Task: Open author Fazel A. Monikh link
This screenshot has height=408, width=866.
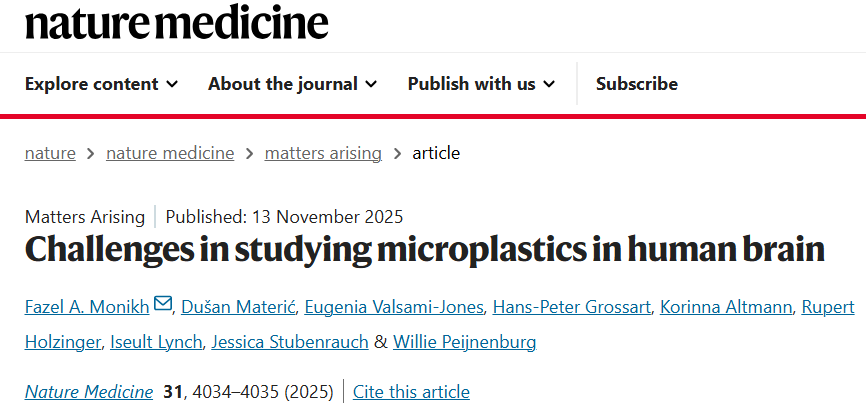Action: [x=88, y=305]
